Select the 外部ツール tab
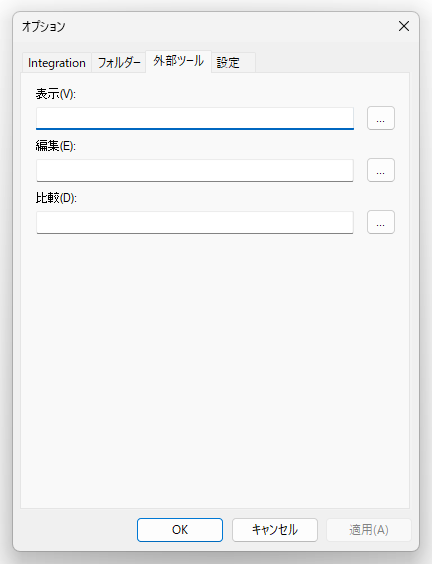 click(x=178, y=62)
